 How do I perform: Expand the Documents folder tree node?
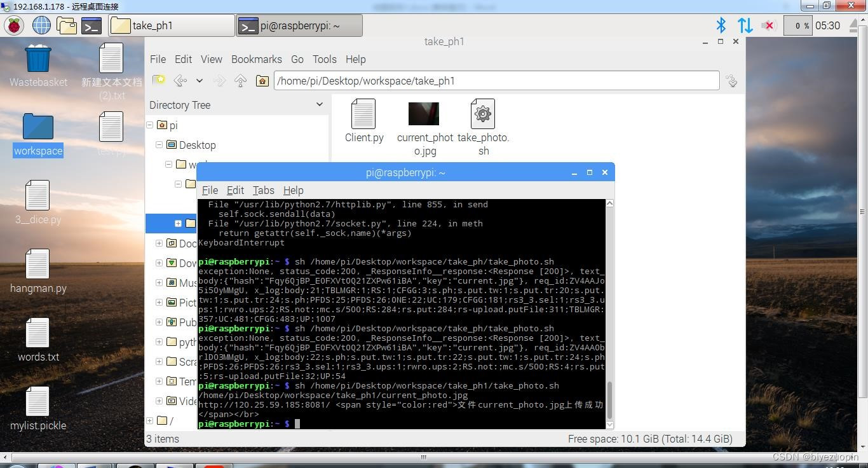pyautogui.click(x=159, y=243)
